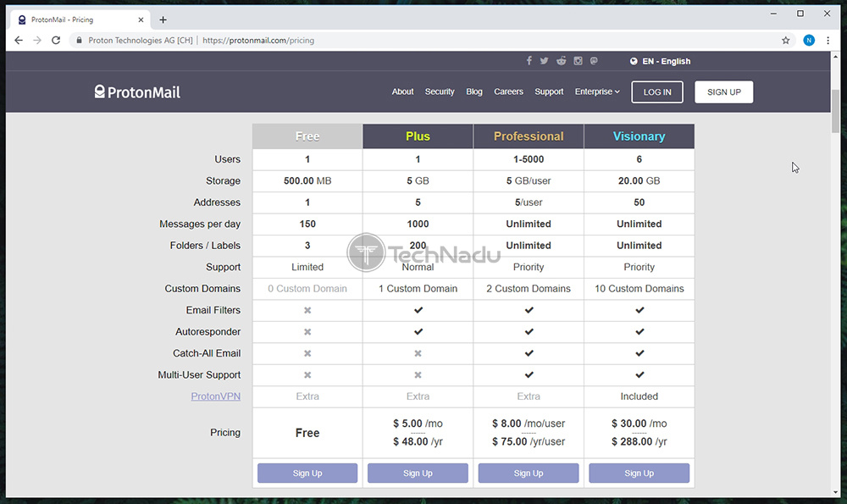Click the Visionary Multi-User Support checkmark
Image resolution: width=847 pixels, height=504 pixels.
(x=639, y=375)
